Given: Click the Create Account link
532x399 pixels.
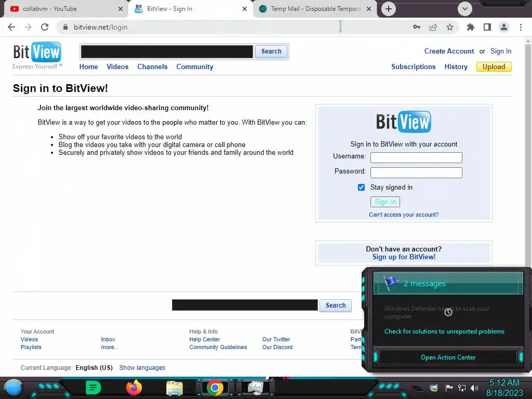Looking at the screenshot, I should click(x=449, y=51).
